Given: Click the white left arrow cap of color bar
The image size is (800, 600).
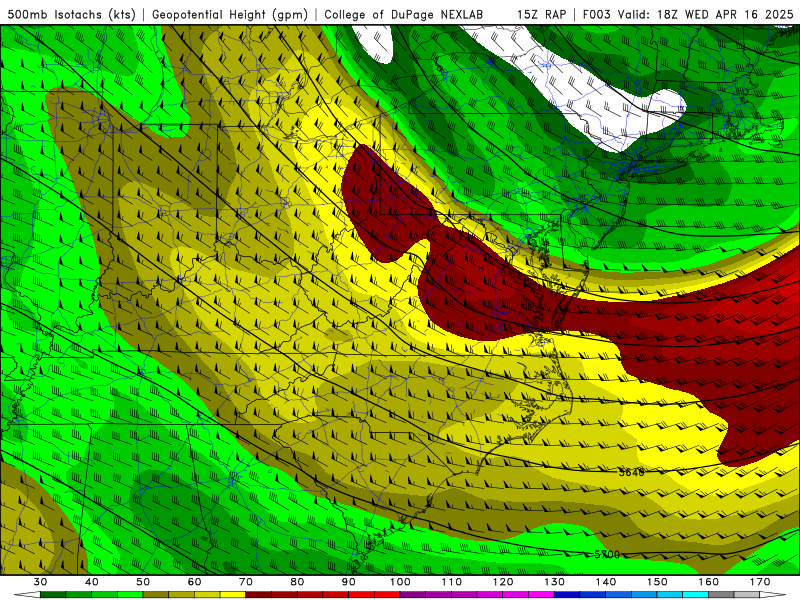Looking at the screenshot, I should click(27, 595).
